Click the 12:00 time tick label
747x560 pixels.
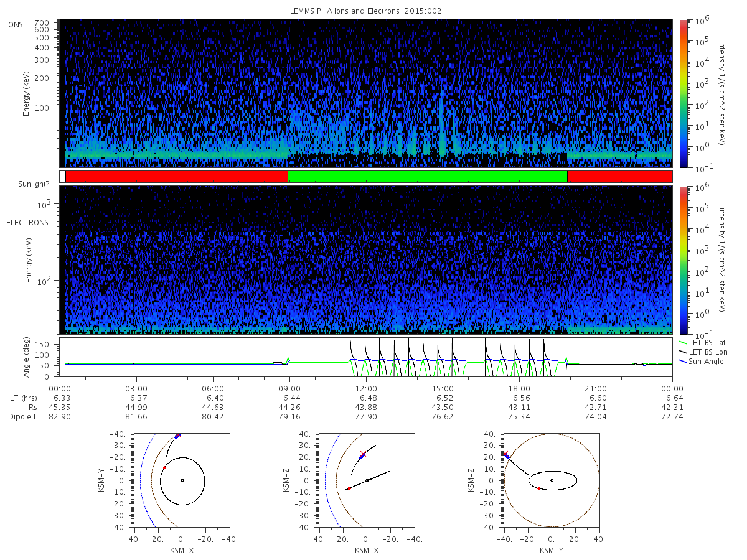366,389
